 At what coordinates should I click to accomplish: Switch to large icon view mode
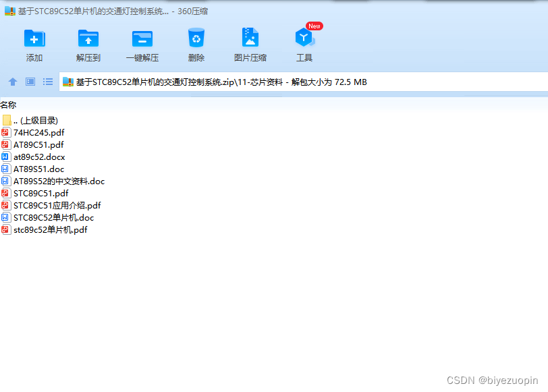[30, 82]
